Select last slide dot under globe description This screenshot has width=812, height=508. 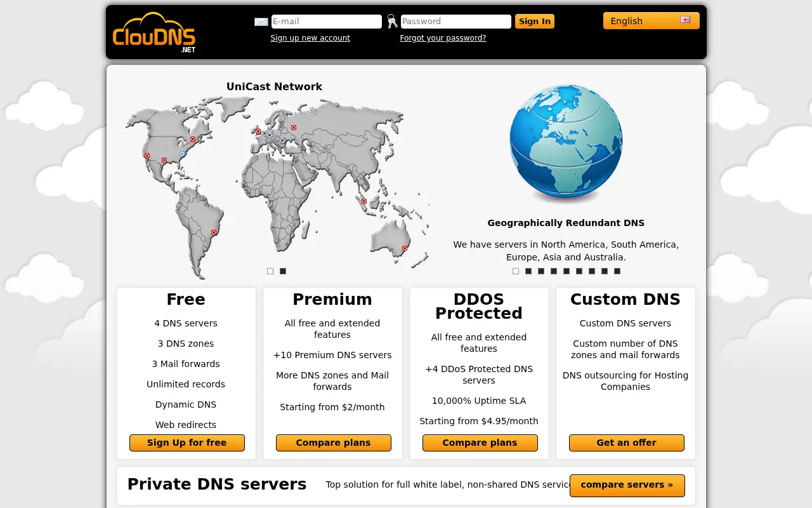pyautogui.click(x=617, y=271)
